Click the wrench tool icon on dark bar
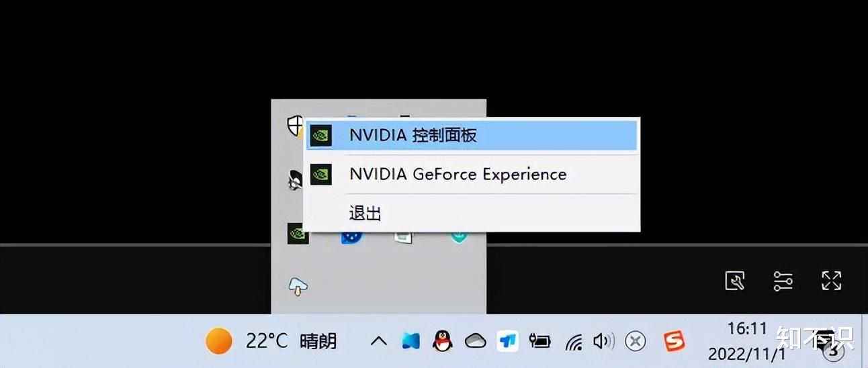The height and width of the screenshot is (368, 868). point(735,281)
